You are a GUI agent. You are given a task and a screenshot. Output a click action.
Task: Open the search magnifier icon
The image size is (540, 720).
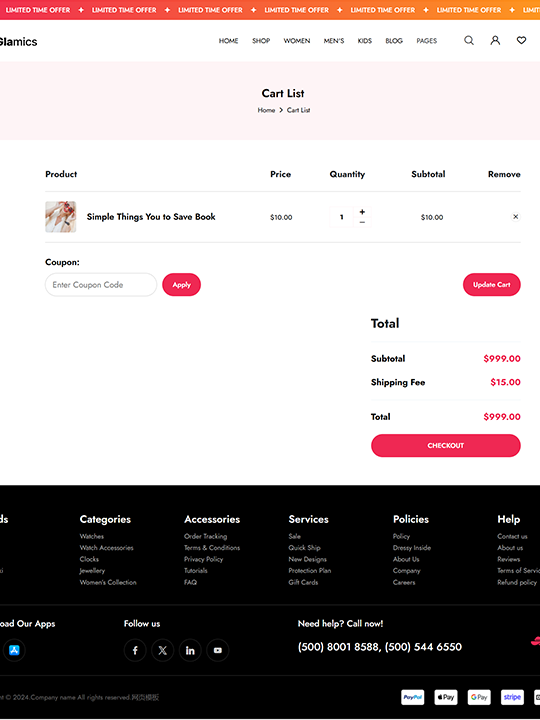pos(469,40)
